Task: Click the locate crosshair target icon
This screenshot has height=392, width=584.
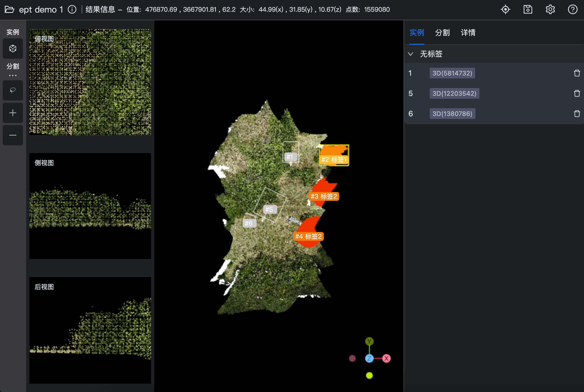Action: tap(505, 10)
